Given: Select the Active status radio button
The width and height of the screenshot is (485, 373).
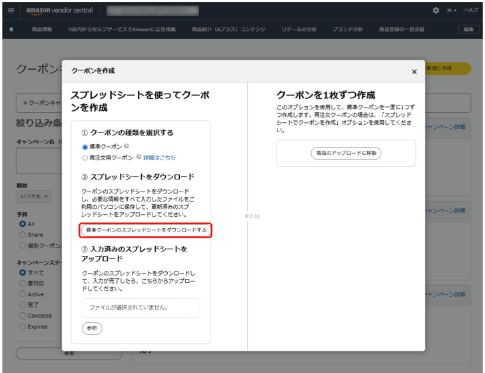Looking at the screenshot, I should [22, 294].
